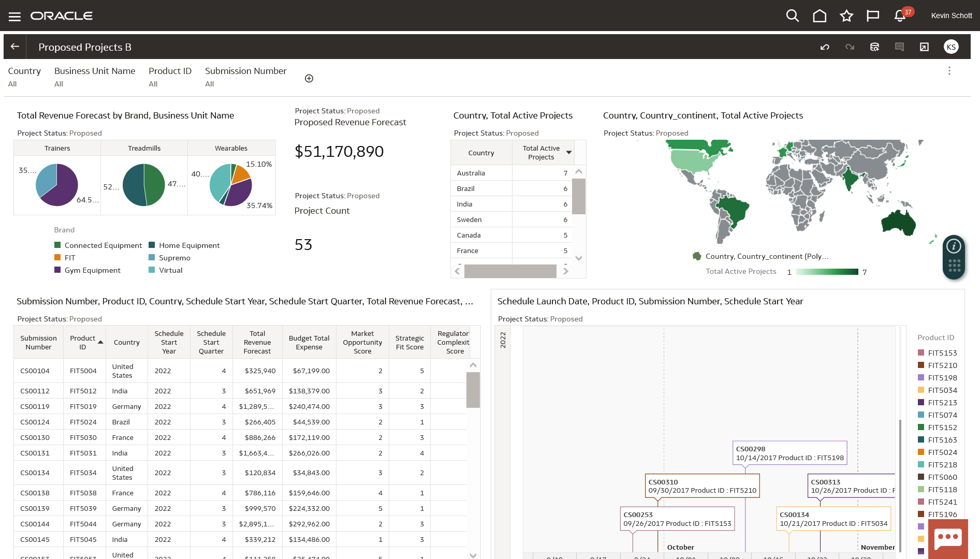980x559 pixels.
Task: Sort by Total Active Projects column arrow
Action: (x=569, y=152)
